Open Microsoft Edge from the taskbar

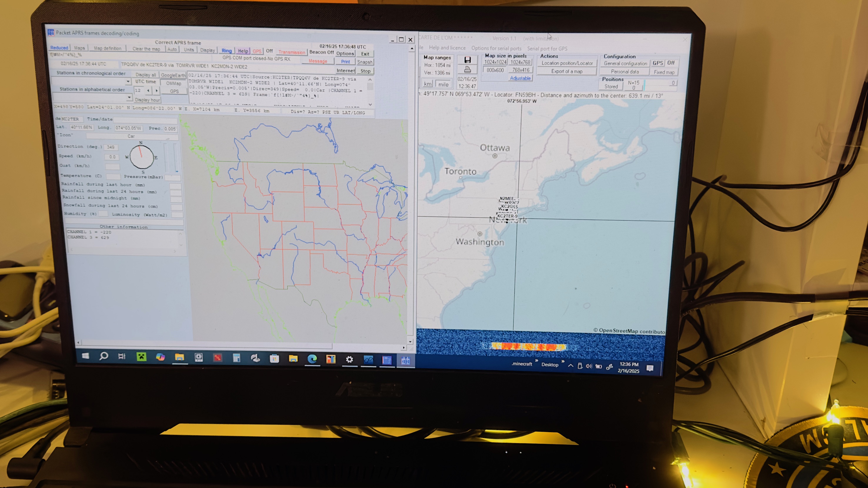tap(312, 359)
